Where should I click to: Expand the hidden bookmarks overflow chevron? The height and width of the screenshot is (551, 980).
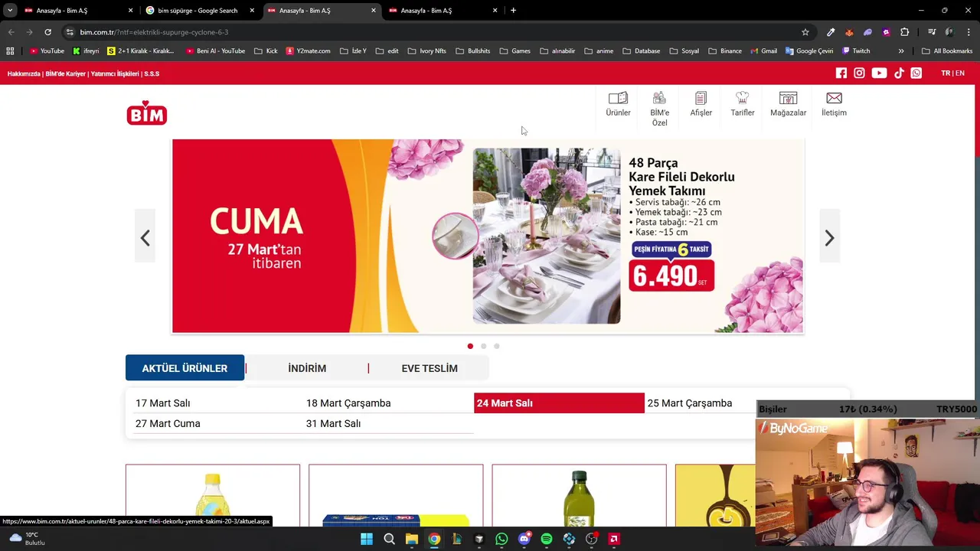tap(901, 51)
